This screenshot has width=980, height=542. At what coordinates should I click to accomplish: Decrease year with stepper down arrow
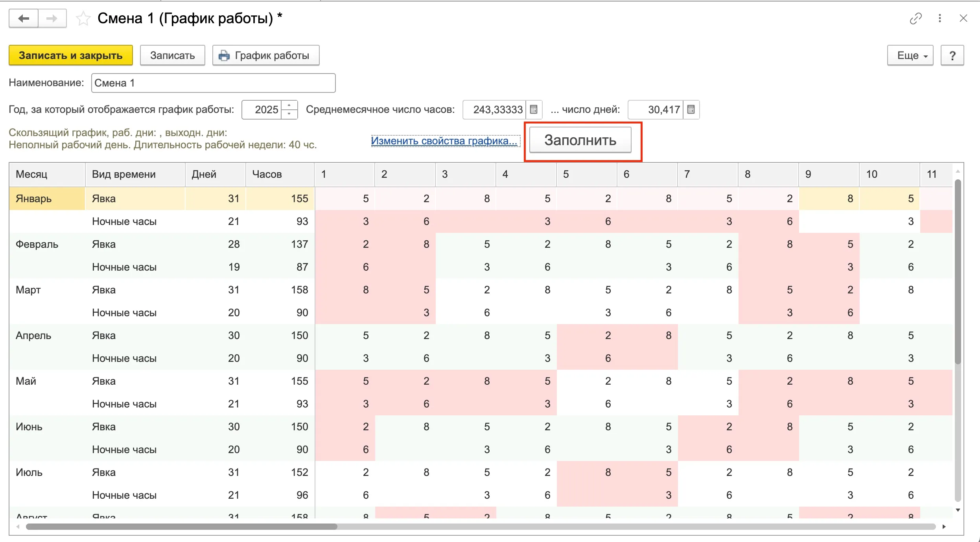[289, 114]
